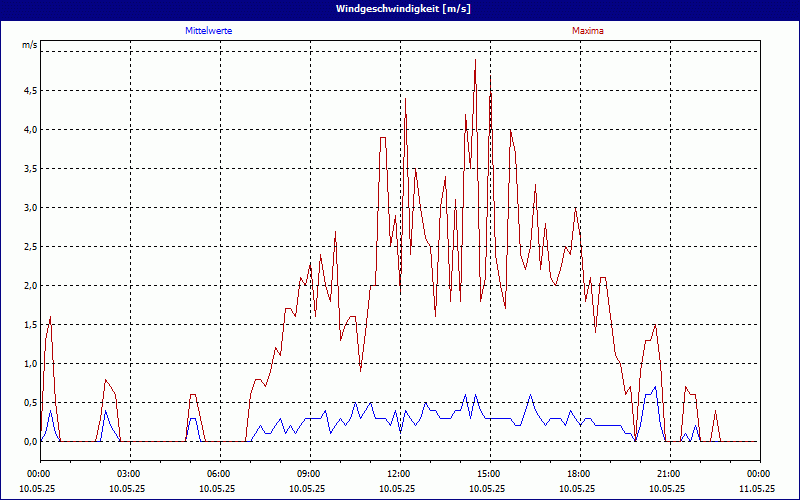Select the 3,0 y-axis tick label

(29, 207)
